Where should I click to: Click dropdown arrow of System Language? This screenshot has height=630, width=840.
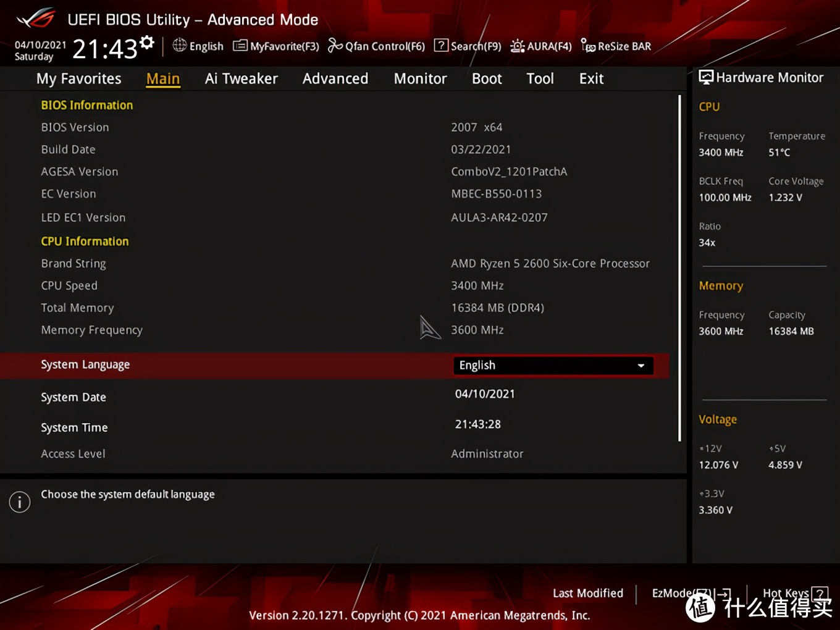pyautogui.click(x=641, y=366)
